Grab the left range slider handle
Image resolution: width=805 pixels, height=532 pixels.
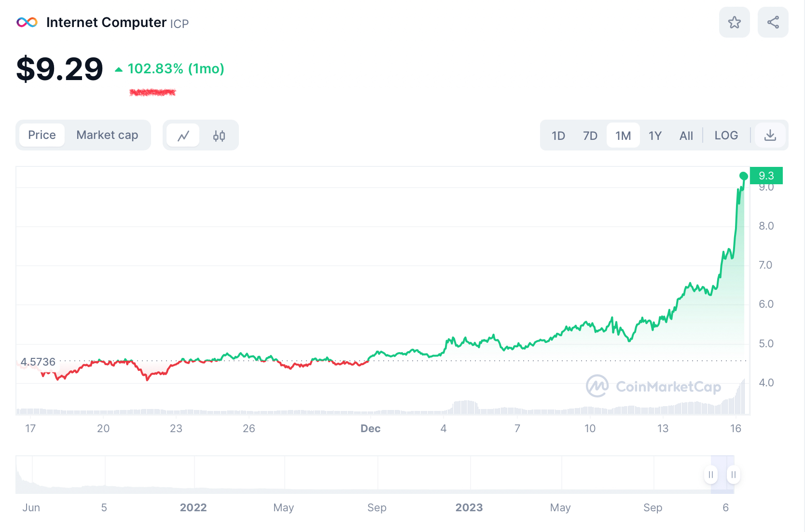[711, 475]
